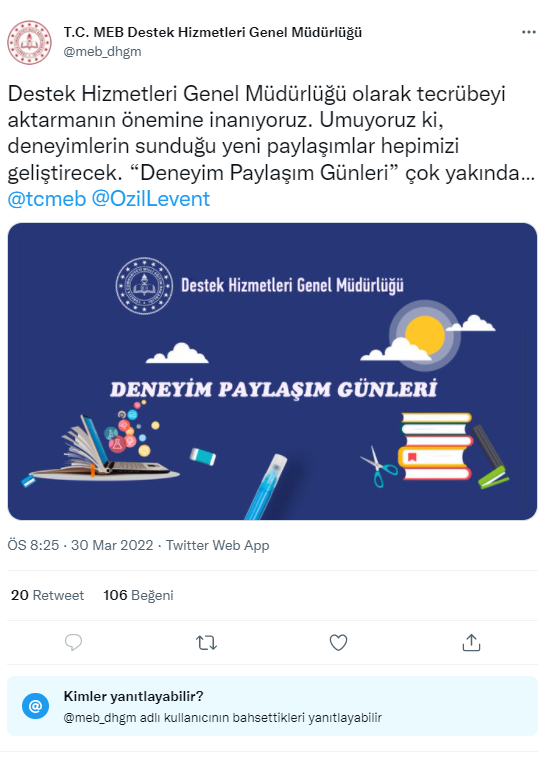
Task: Open the tweet's three-dot more options menu
Action: [x=528, y=32]
